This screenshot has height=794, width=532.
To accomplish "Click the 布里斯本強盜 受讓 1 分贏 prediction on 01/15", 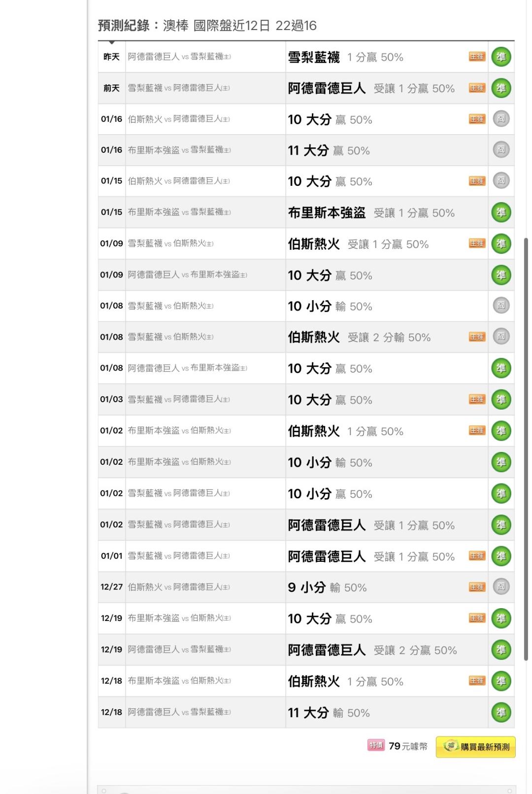I will (x=371, y=213).
